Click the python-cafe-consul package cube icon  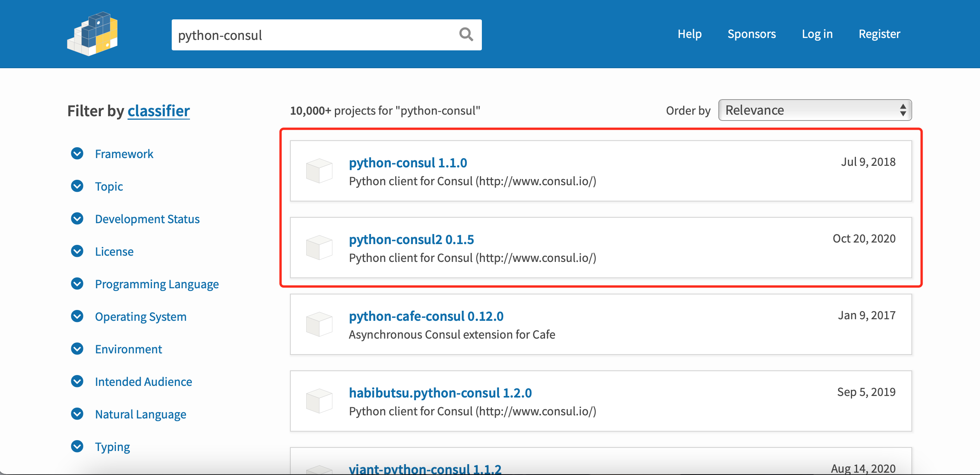pyautogui.click(x=319, y=324)
